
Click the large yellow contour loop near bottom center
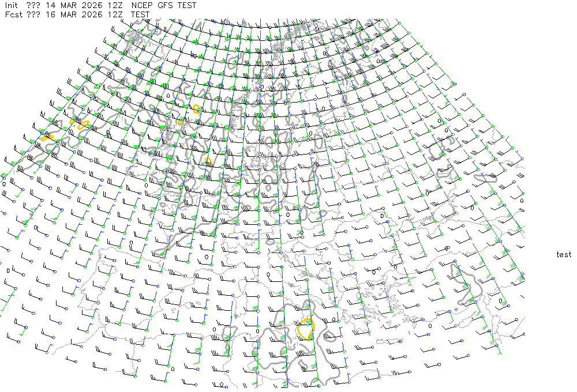pos(298,330)
